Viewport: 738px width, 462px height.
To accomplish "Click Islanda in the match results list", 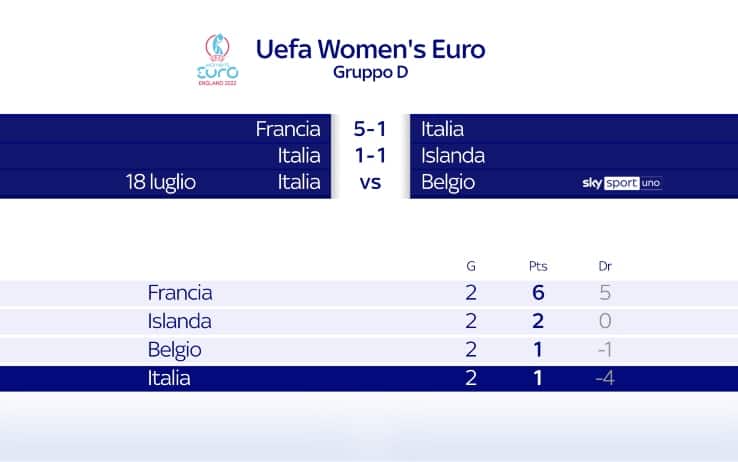I will tap(453, 156).
